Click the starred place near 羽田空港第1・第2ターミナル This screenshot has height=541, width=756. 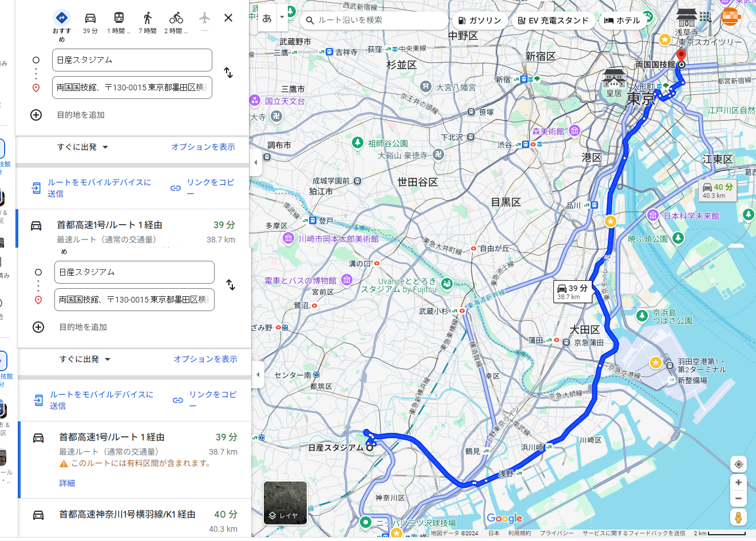pos(656,363)
